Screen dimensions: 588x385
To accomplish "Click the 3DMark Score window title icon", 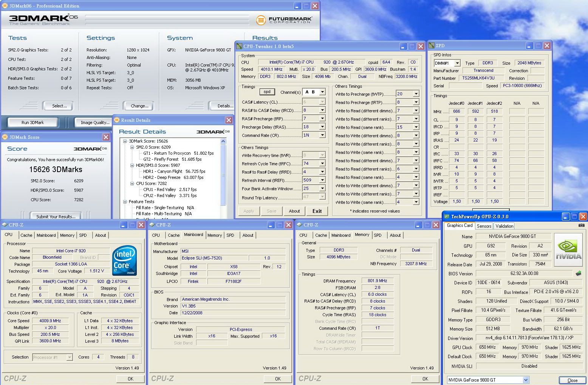I will pos(5,137).
